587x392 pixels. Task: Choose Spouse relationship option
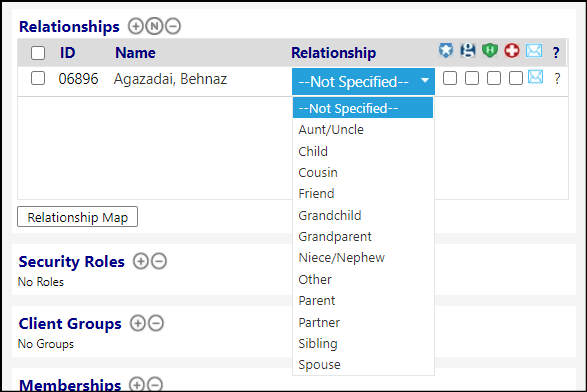coord(363,365)
